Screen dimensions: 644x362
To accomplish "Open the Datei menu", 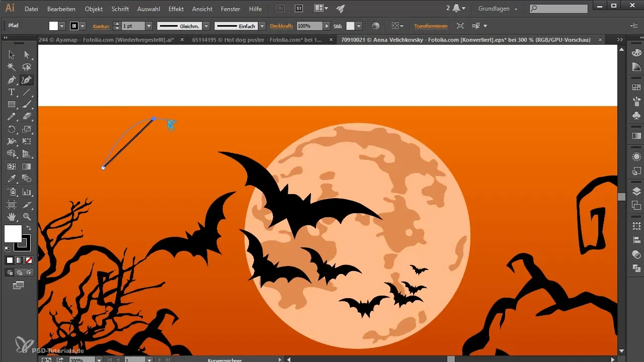I will (31, 9).
